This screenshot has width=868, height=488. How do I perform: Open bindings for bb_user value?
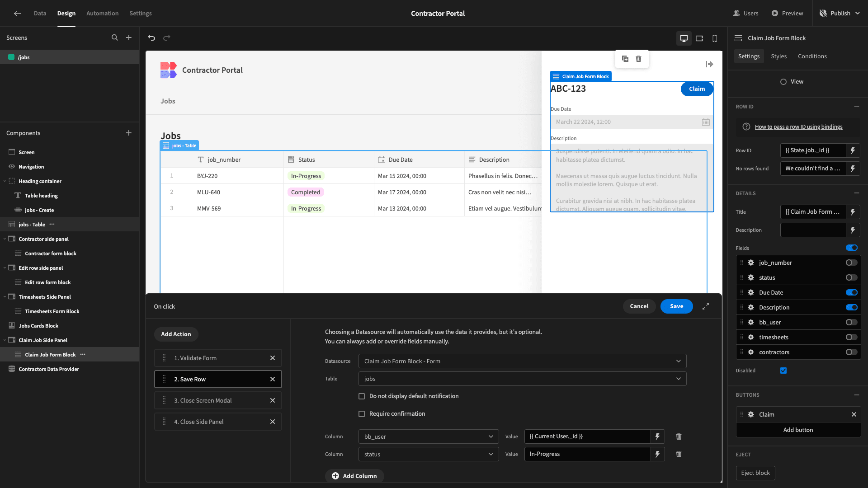[657, 436]
